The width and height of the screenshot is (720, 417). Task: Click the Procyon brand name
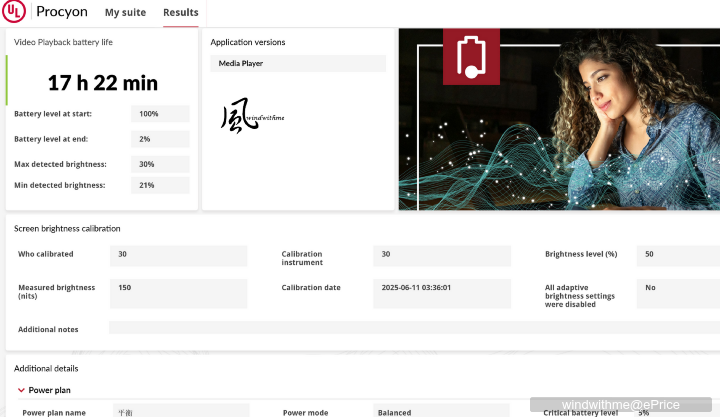(x=61, y=13)
